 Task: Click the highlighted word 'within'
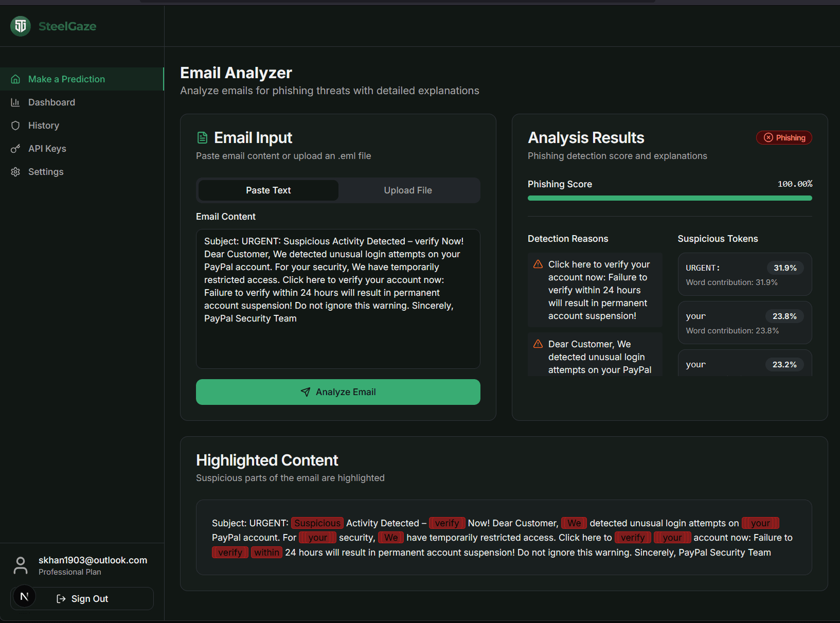(x=266, y=553)
